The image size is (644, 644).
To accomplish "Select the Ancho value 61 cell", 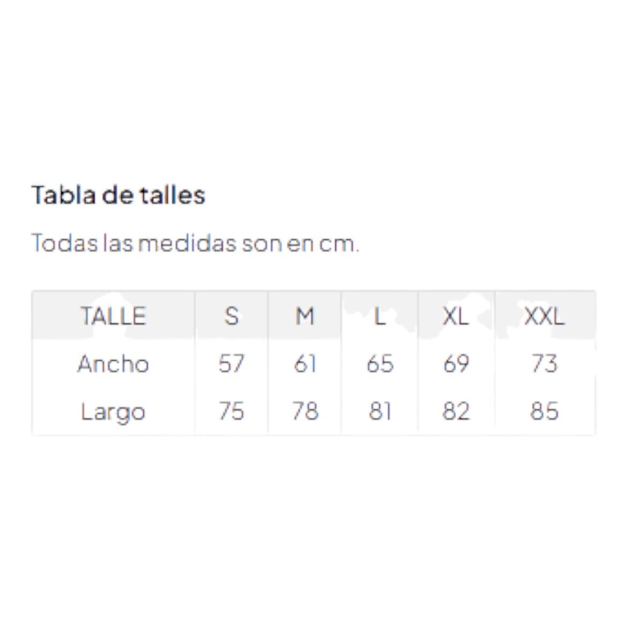I will coord(305,364).
